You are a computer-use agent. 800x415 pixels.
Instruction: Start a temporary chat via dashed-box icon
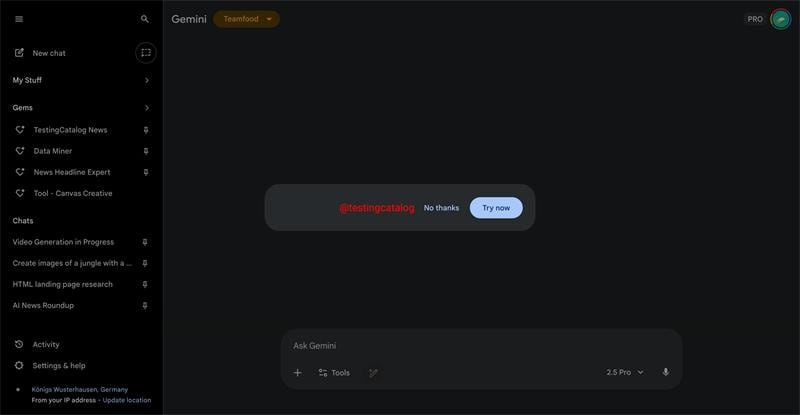click(x=146, y=53)
